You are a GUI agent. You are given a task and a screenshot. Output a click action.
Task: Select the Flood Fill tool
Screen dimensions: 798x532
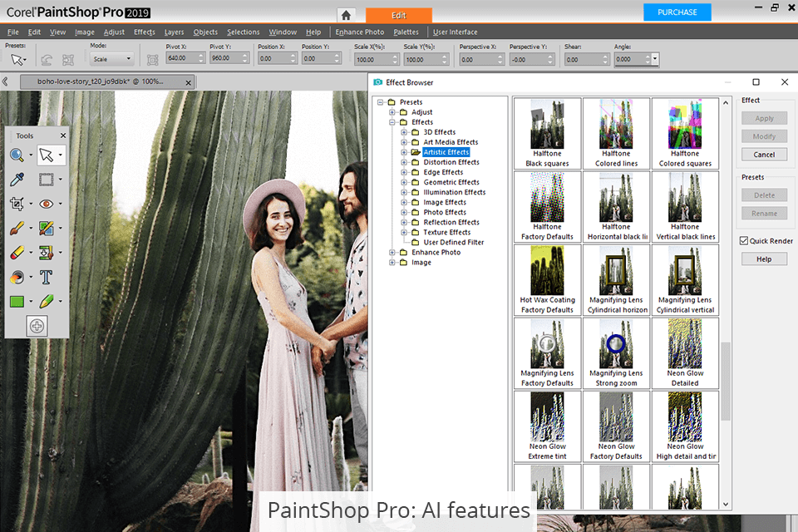pyautogui.click(x=47, y=253)
